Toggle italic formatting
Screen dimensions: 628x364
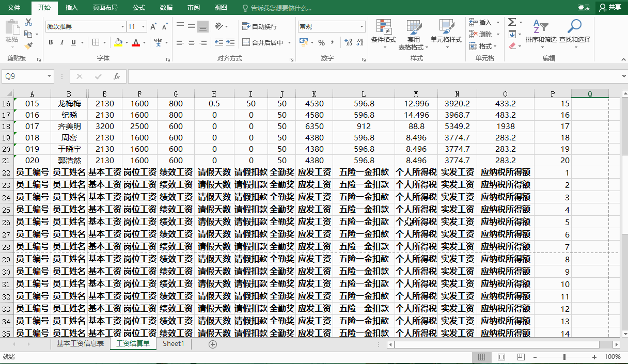pyautogui.click(x=62, y=42)
